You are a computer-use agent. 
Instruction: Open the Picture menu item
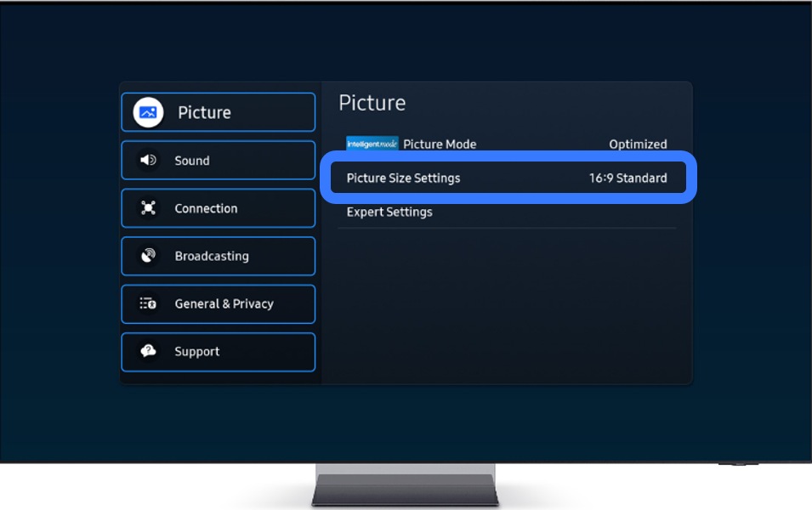204,112
